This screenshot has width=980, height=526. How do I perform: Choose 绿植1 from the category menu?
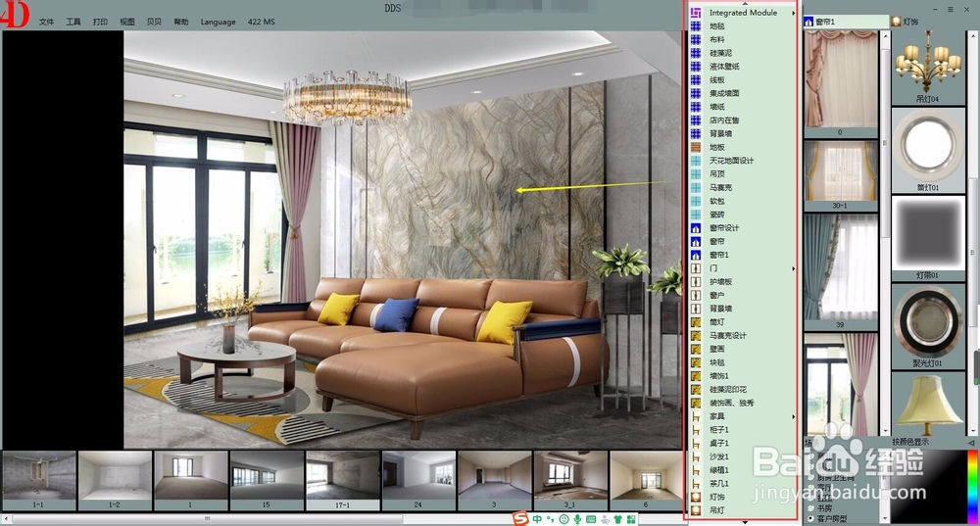tap(718, 470)
